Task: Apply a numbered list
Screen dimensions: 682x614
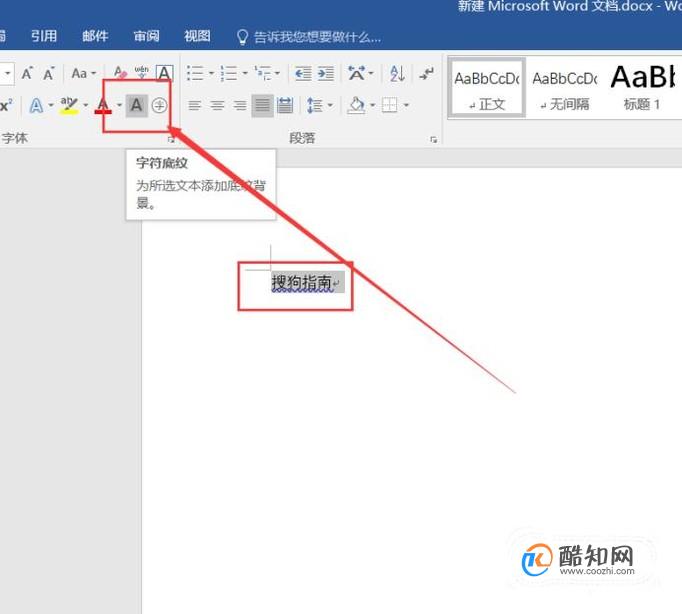Action: pyautogui.click(x=229, y=73)
